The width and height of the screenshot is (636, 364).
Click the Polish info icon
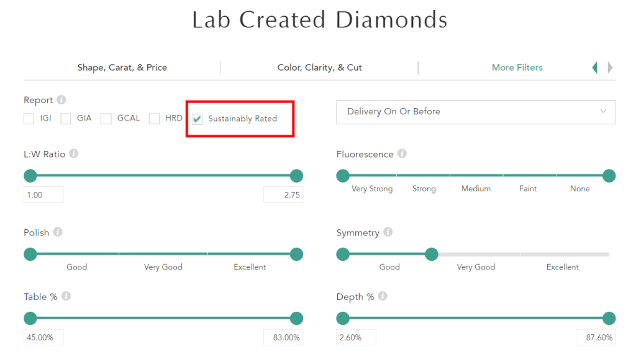(x=58, y=232)
